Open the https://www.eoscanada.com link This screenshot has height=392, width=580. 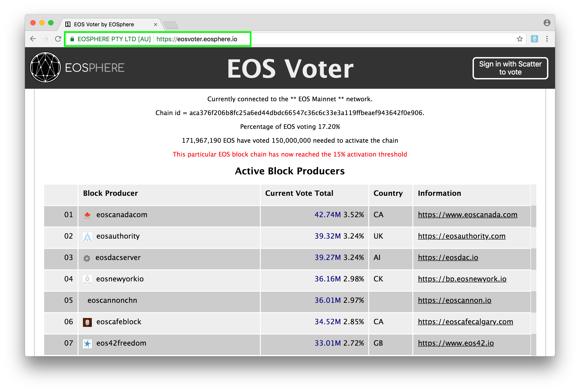(467, 215)
